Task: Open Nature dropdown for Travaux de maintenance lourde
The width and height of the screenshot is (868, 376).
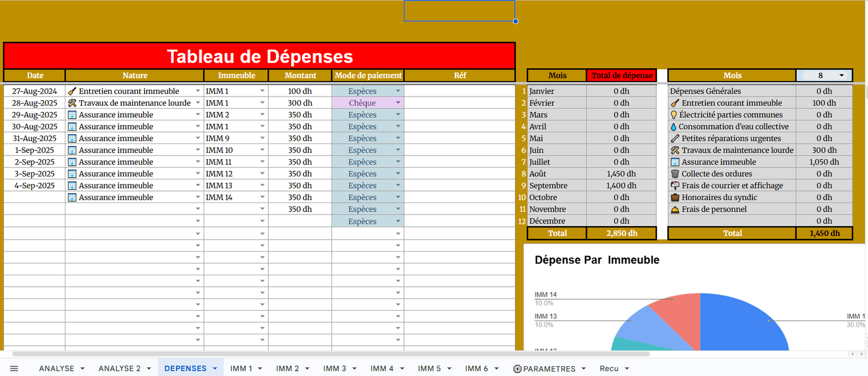Action: tap(198, 103)
